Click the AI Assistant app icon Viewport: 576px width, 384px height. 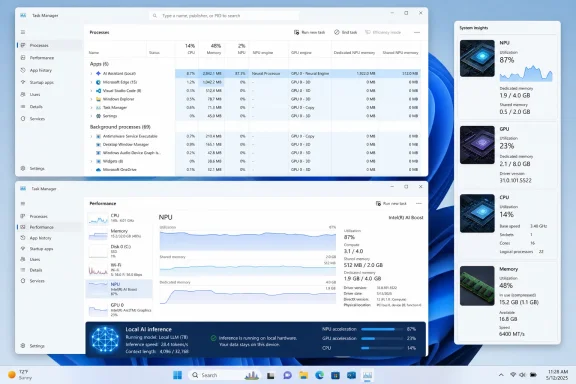tap(98, 73)
